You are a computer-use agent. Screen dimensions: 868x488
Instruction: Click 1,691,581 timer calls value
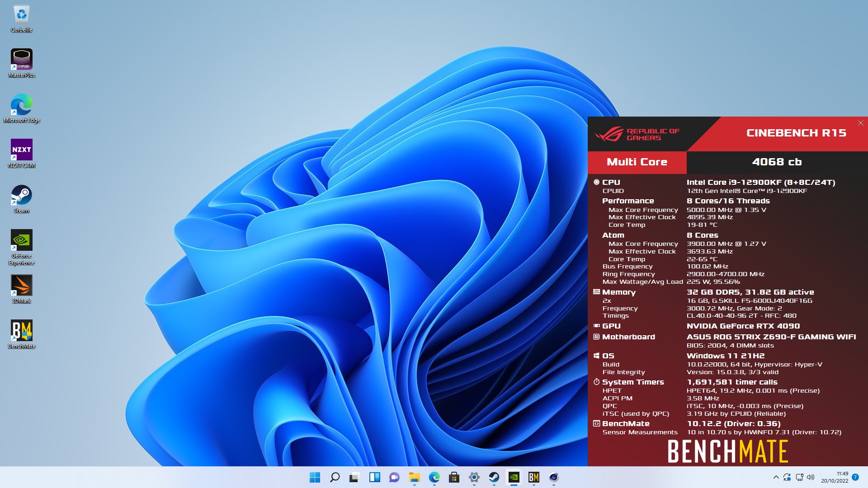pyautogui.click(x=732, y=382)
